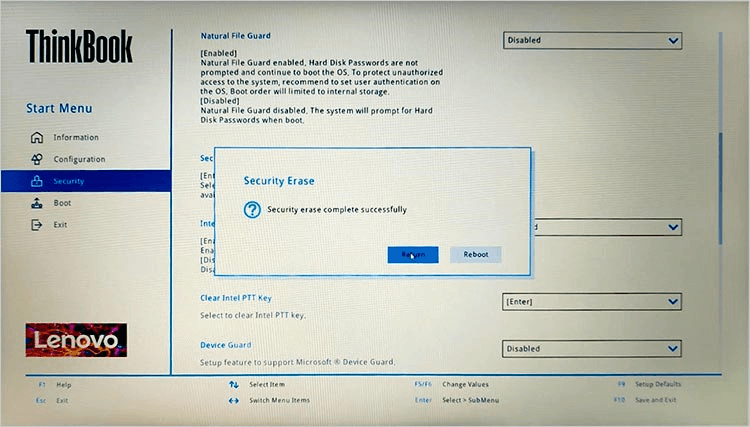750x427 pixels.
Task: Select the Security menu item
Action: pos(86,181)
